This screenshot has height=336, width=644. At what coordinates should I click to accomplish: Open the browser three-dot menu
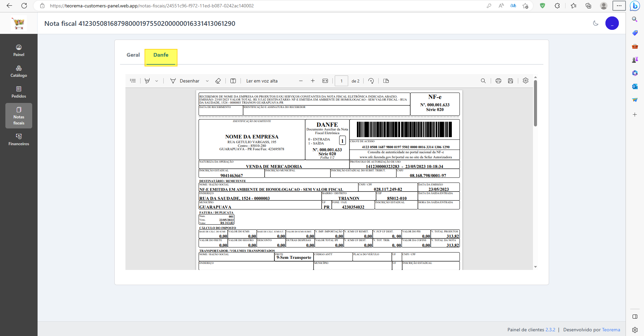click(619, 6)
